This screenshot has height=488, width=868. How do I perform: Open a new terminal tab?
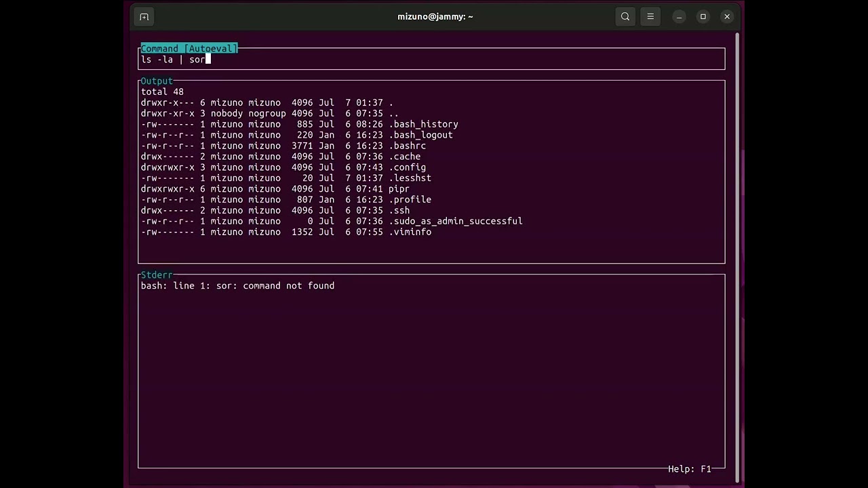(x=144, y=17)
